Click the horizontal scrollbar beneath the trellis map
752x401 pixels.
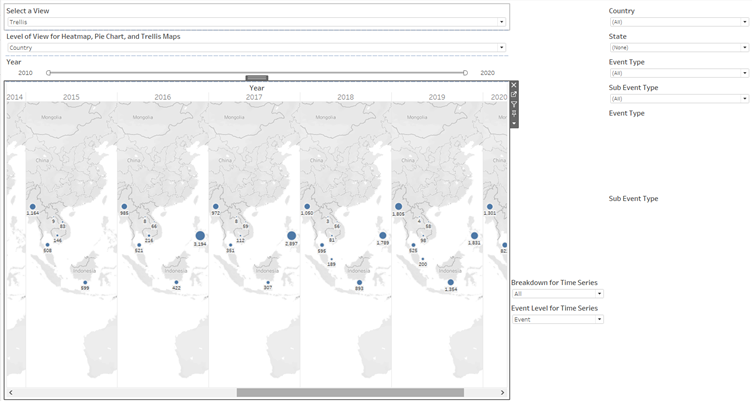point(350,393)
